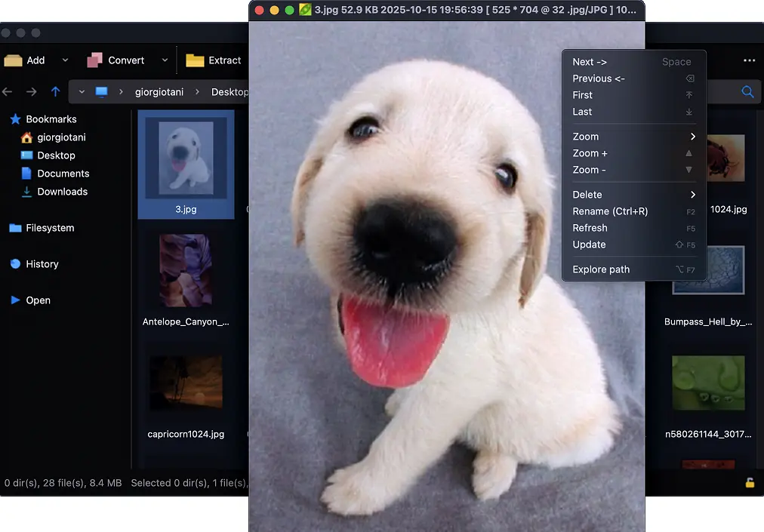The width and height of the screenshot is (764, 532).
Task: Choose Rename (Ctrl+R) from context menu
Action: coord(610,211)
